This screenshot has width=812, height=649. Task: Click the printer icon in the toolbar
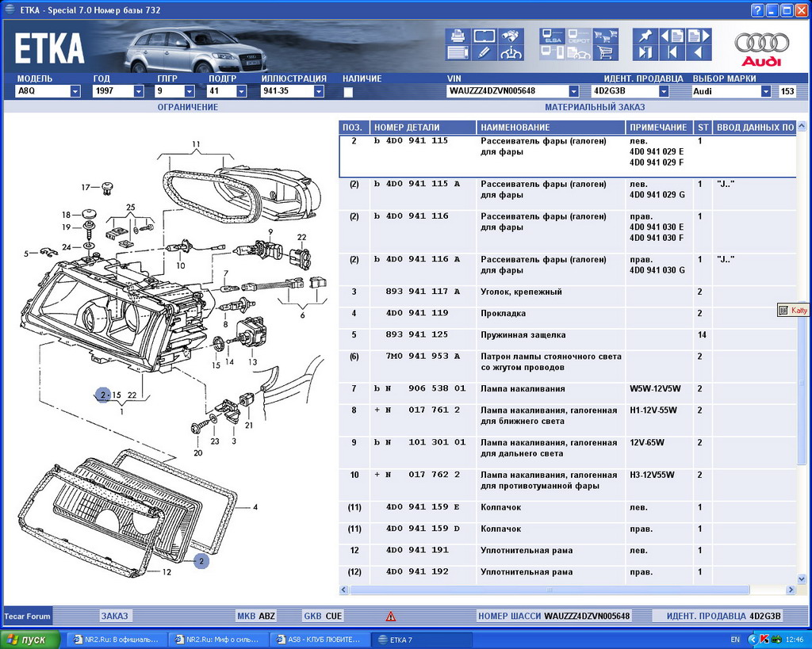458,36
